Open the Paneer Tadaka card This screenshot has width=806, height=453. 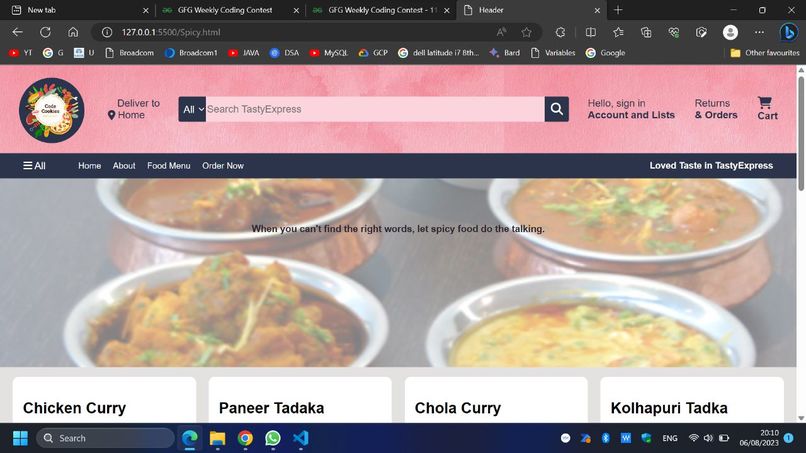[300, 400]
